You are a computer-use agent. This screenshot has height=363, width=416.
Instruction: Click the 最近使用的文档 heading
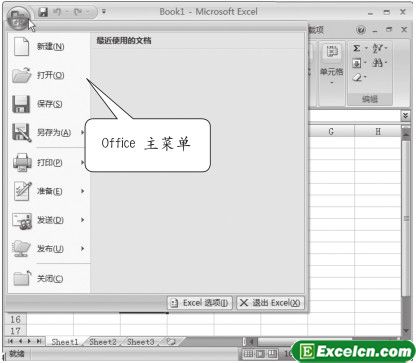(124, 41)
